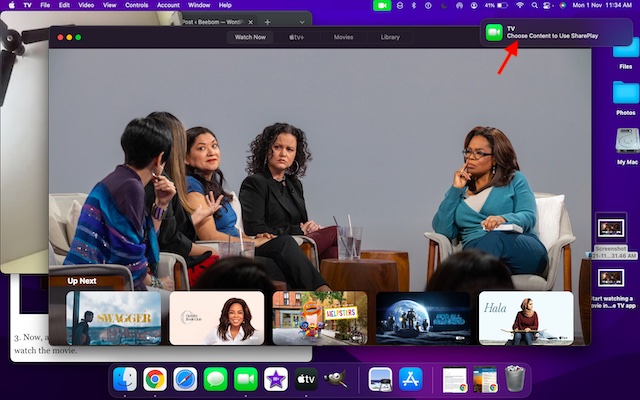Launch GIMP from the Dock
Screen dimensions: 640x400
tap(336, 379)
